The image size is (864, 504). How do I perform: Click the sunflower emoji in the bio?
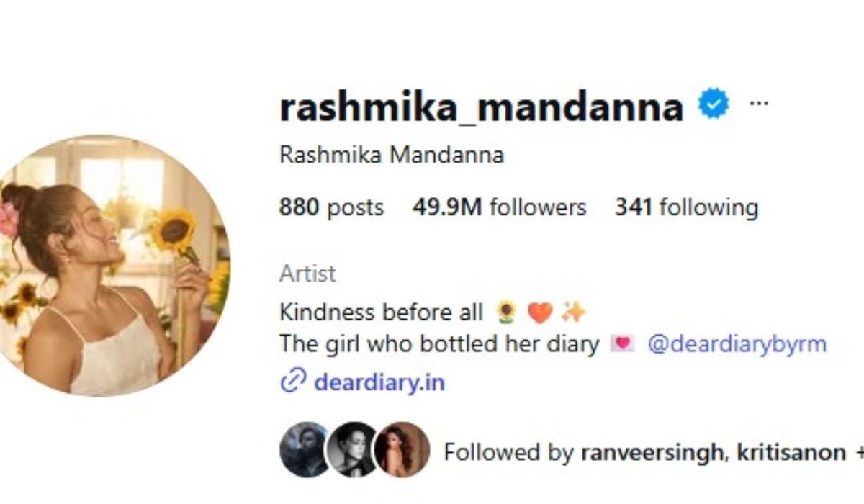pyautogui.click(x=507, y=312)
